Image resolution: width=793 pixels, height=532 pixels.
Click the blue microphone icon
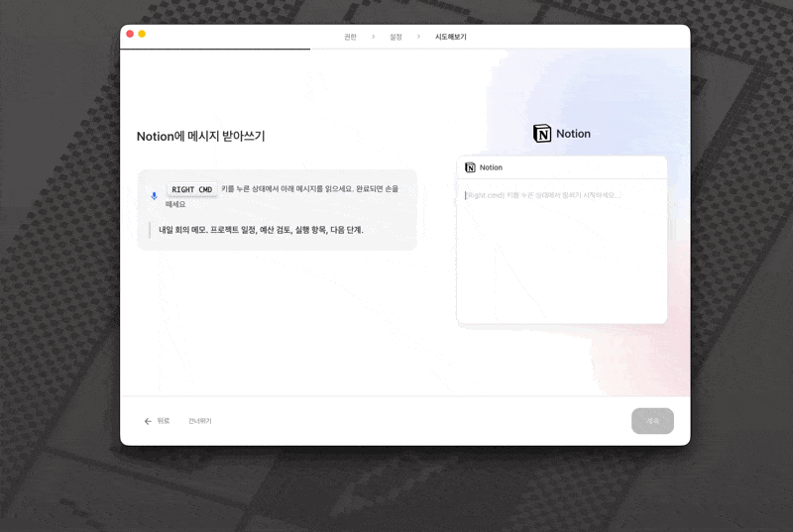click(154, 195)
